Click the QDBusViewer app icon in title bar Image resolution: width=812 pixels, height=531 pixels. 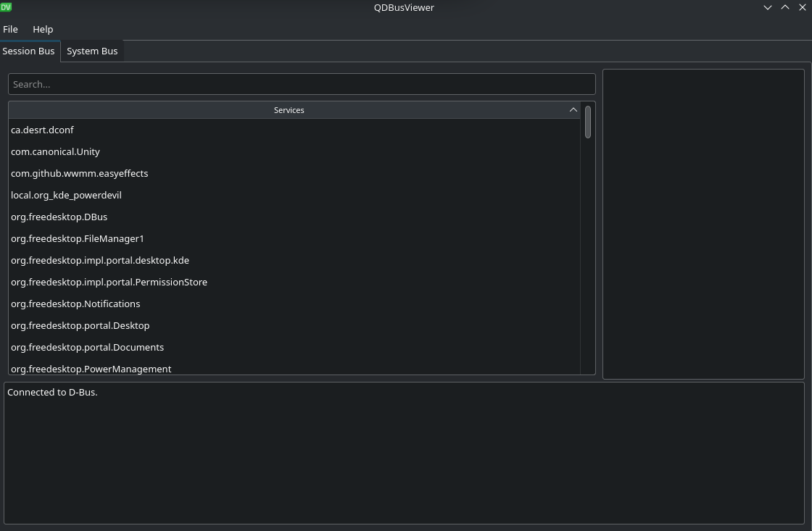6,7
